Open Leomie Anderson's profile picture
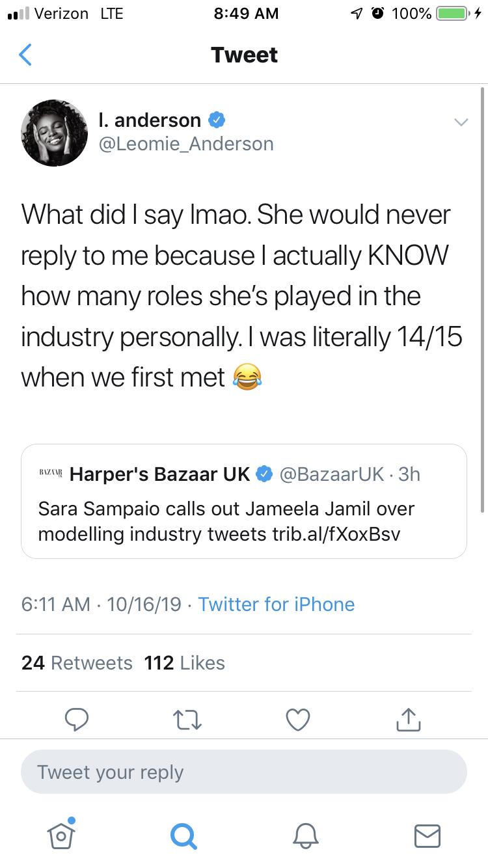The height and width of the screenshot is (868, 488). tap(54, 132)
